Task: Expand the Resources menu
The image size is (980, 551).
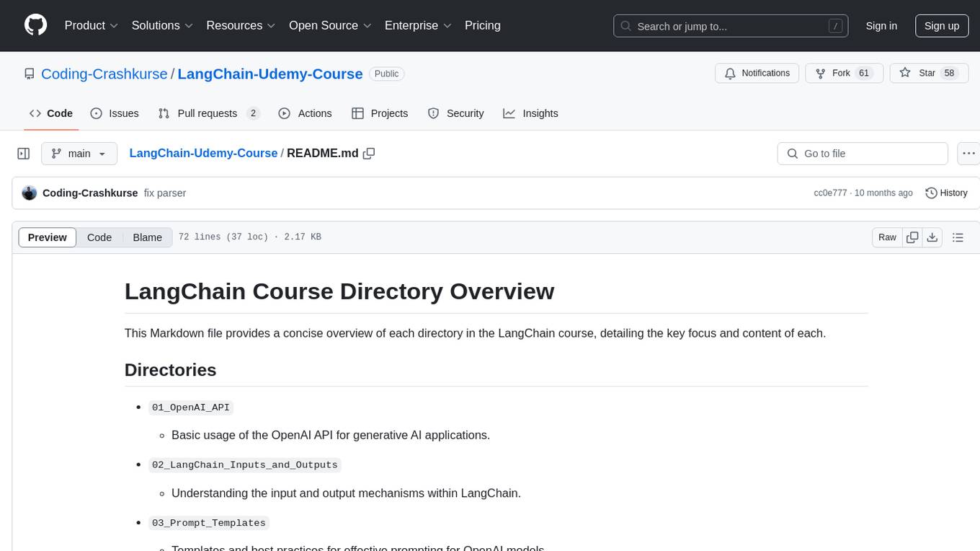Action: pos(241,25)
